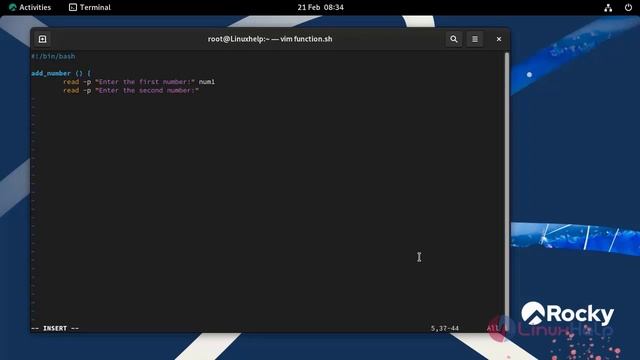Click the "Enter the second number:" string

click(x=147, y=91)
